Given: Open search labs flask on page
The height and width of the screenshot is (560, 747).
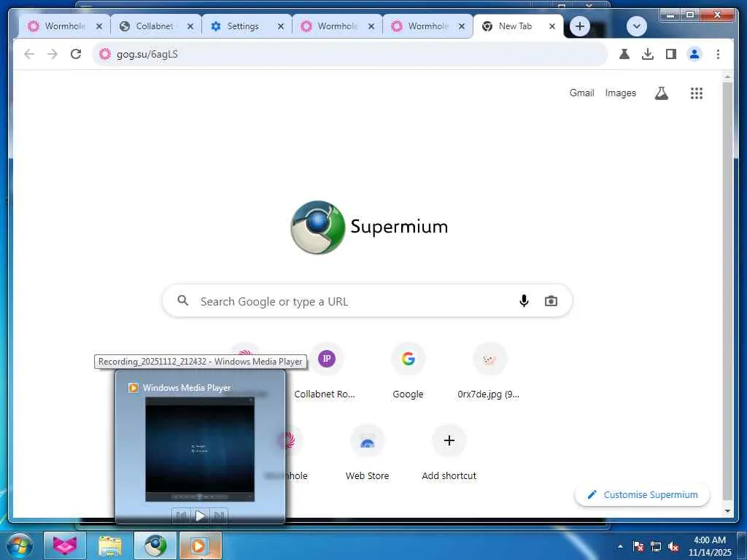Looking at the screenshot, I should coord(661,93).
